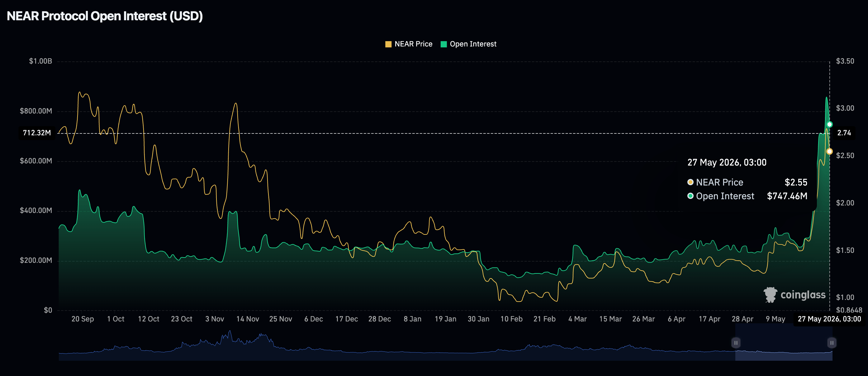Click the chart title 'NEAR Protocol Open Interest (USD)'
Screen dimensions: 868x376
pos(105,16)
